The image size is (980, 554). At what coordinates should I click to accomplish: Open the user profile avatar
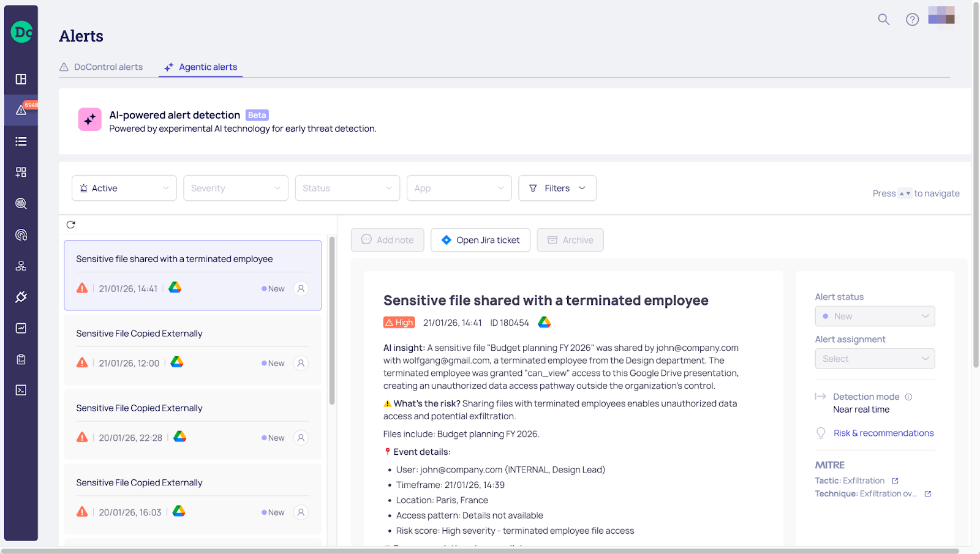click(x=941, y=15)
